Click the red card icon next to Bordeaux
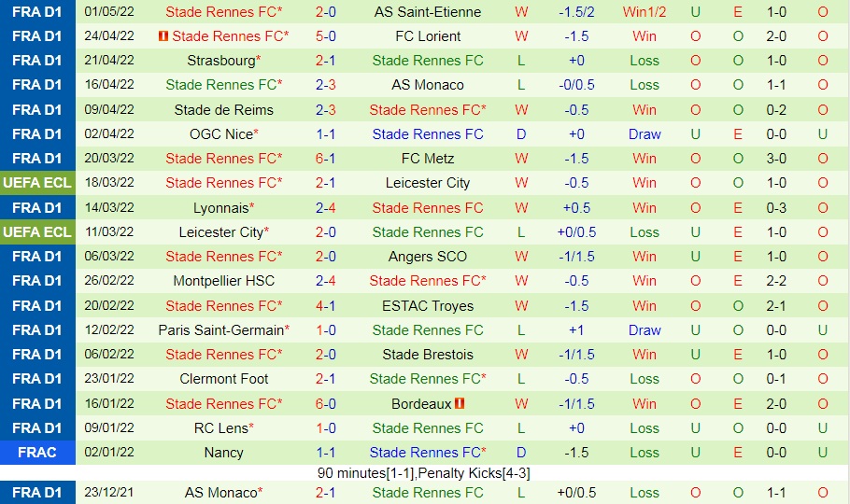The width and height of the screenshot is (850, 504). click(460, 404)
